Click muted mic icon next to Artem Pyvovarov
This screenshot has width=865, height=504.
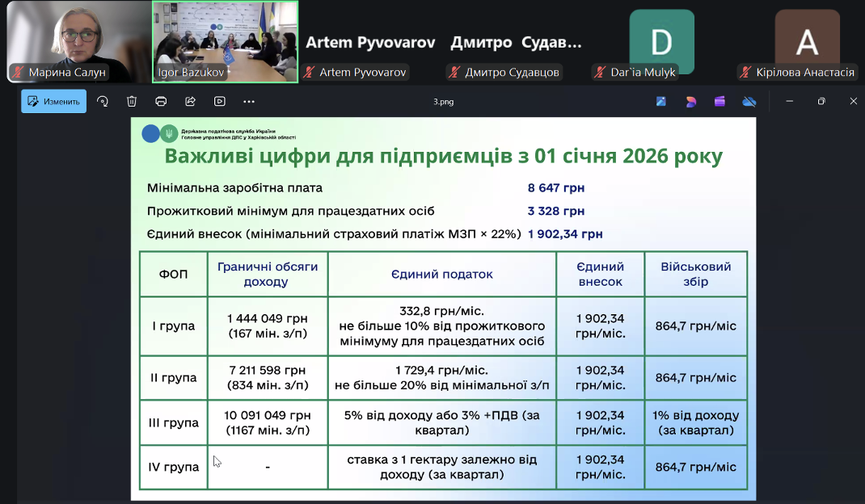[309, 73]
